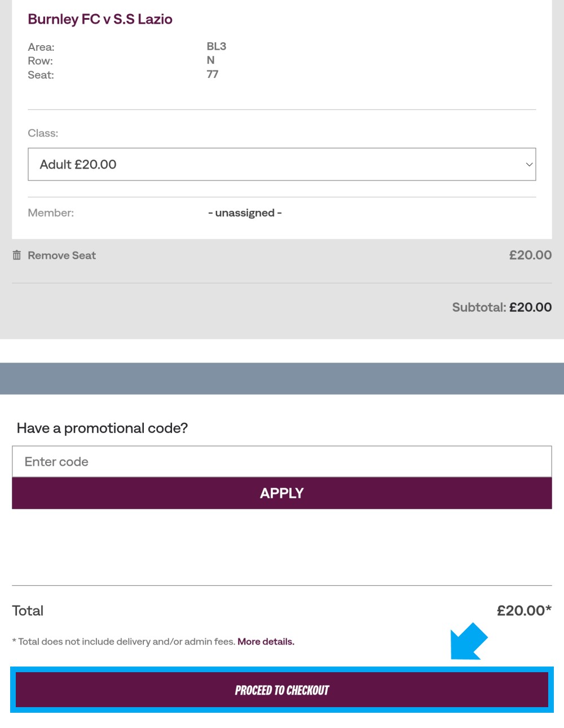Focus the Enter code promotional field

point(282,462)
